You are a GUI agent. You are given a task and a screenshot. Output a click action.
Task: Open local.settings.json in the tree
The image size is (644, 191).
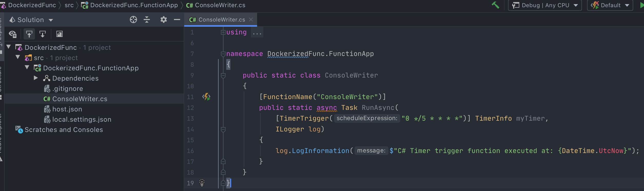tap(82, 119)
